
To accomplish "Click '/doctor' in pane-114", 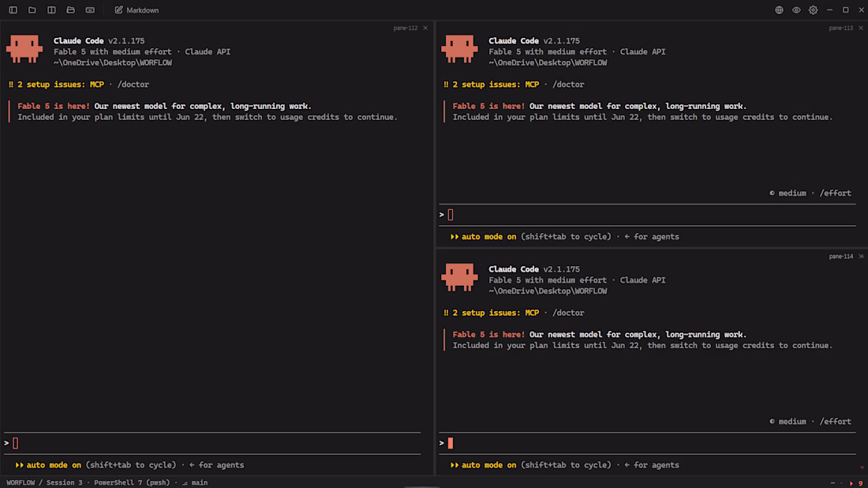I will [x=568, y=313].
